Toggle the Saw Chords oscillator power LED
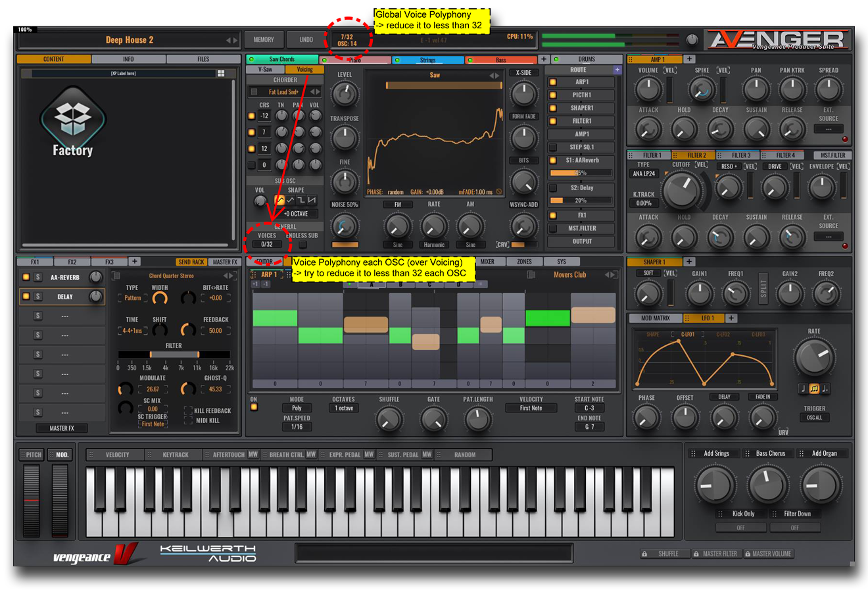The height and width of the screenshot is (592, 868). pos(251,59)
